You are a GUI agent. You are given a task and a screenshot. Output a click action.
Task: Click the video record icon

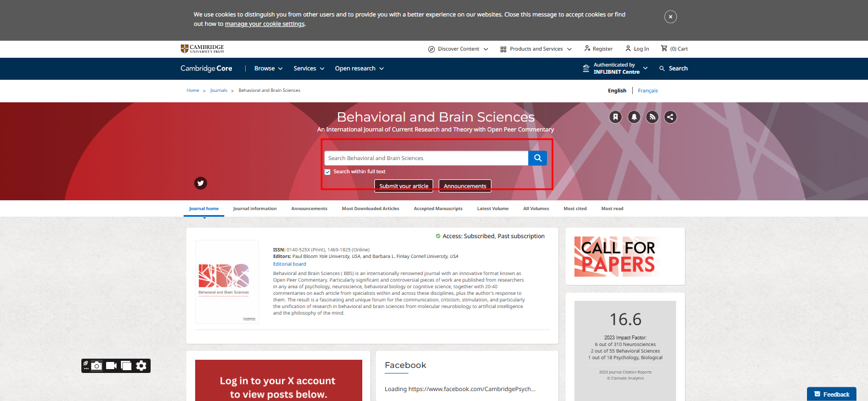112,366
